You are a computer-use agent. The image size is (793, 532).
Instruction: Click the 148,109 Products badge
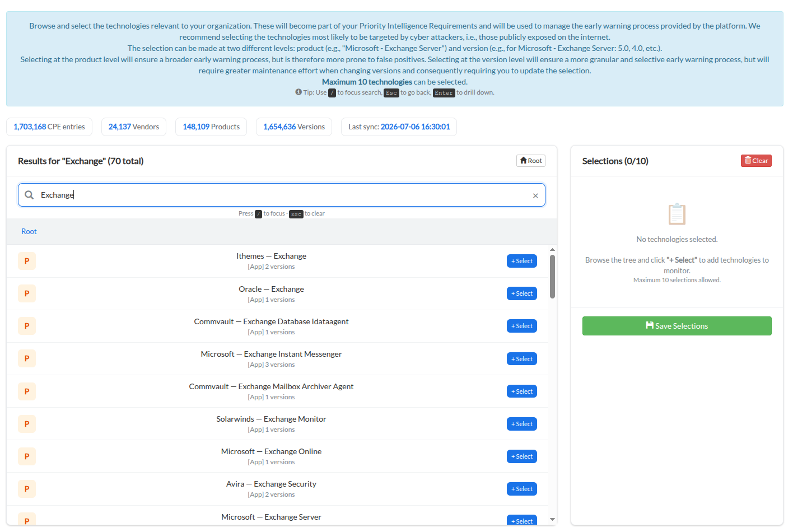(x=211, y=127)
